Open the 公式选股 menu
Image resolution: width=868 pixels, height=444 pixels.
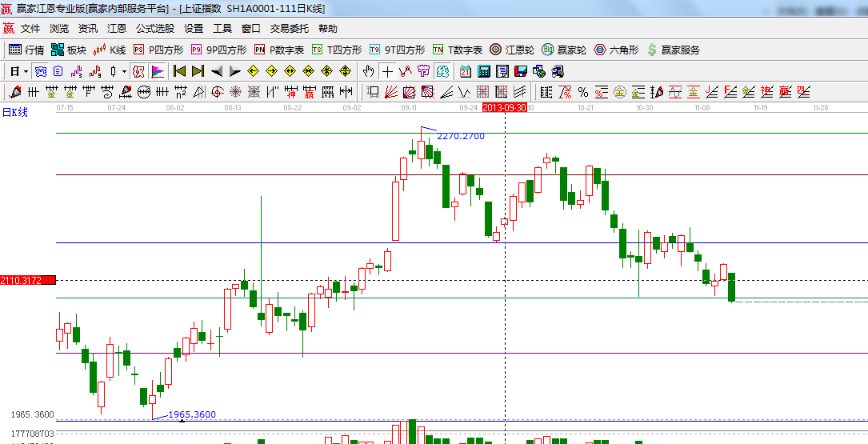click(x=154, y=29)
